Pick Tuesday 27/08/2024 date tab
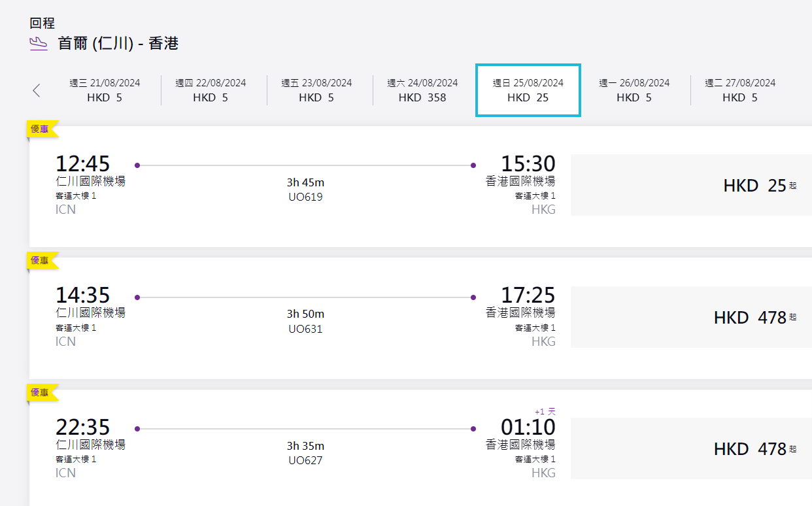Viewport: 812px width, 506px height. [x=740, y=90]
